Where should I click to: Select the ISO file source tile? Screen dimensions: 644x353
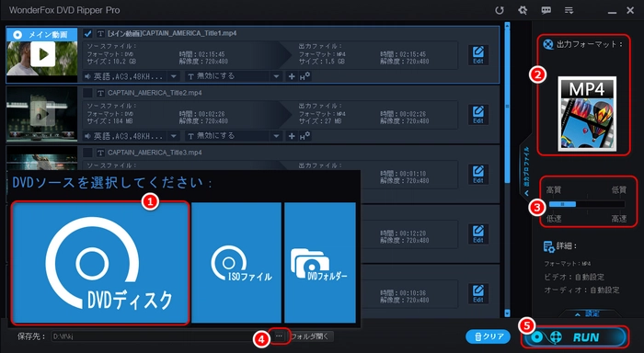click(x=236, y=263)
